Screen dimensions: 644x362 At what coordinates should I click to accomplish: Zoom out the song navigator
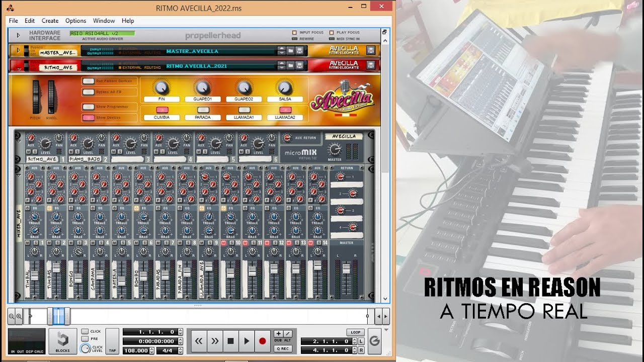(x=12, y=316)
